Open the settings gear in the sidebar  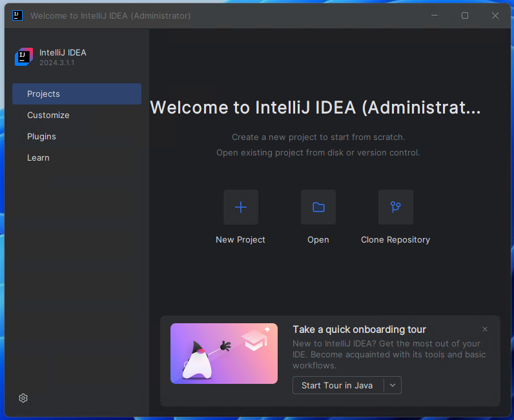click(23, 398)
